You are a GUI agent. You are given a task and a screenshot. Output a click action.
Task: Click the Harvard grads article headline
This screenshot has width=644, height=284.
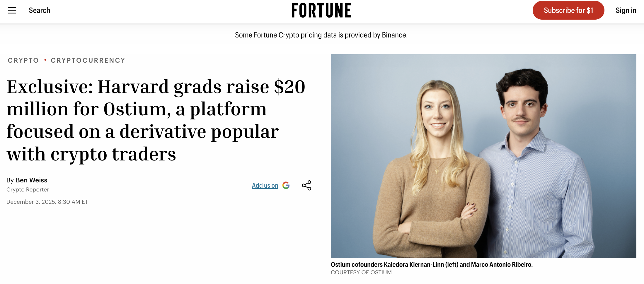click(156, 120)
